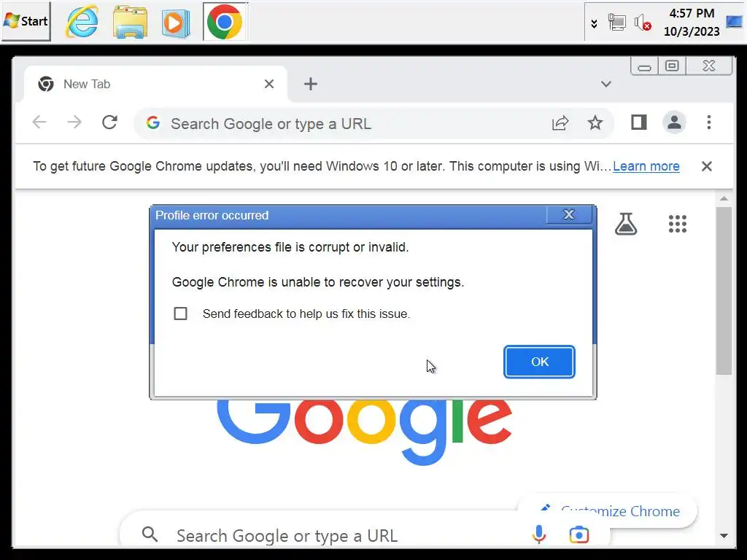The image size is (747, 560).
Task: Toggle the side panel icon
Action: coord(639,122)
